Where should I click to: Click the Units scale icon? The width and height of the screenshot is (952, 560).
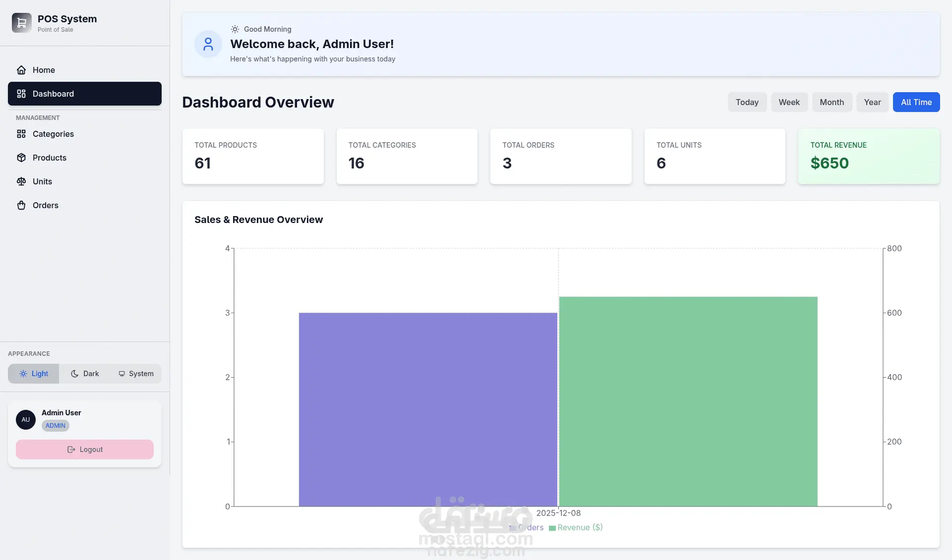click(21, 181)
